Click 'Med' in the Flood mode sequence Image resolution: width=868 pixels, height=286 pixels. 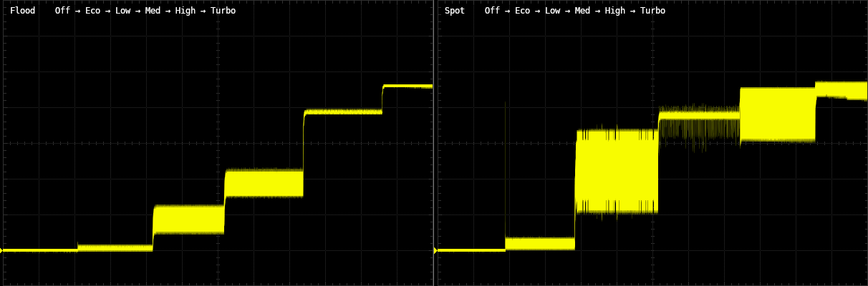click(153, 11)
